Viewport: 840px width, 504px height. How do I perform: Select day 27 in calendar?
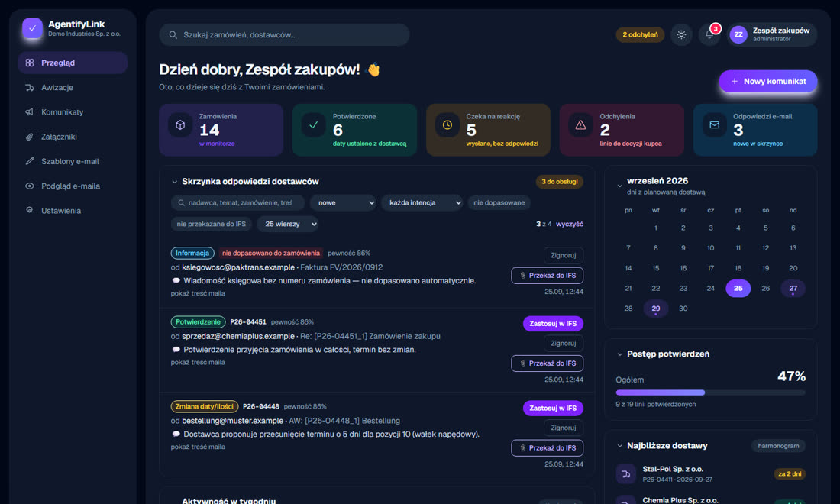pos(793,289)
